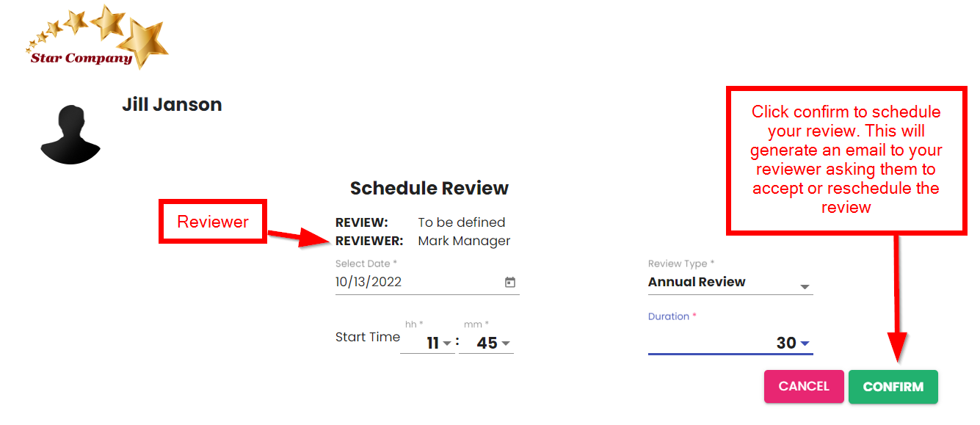Click the Start Time label
This screenshot has width=980, height=425.
tap(368, 337)
